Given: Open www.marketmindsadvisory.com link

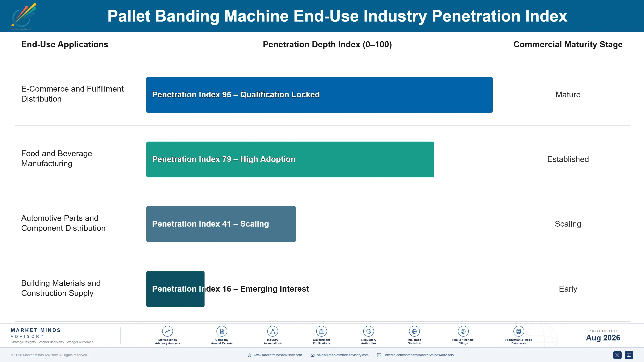Looking at the screenshot, I should click(x=278, y=355).
